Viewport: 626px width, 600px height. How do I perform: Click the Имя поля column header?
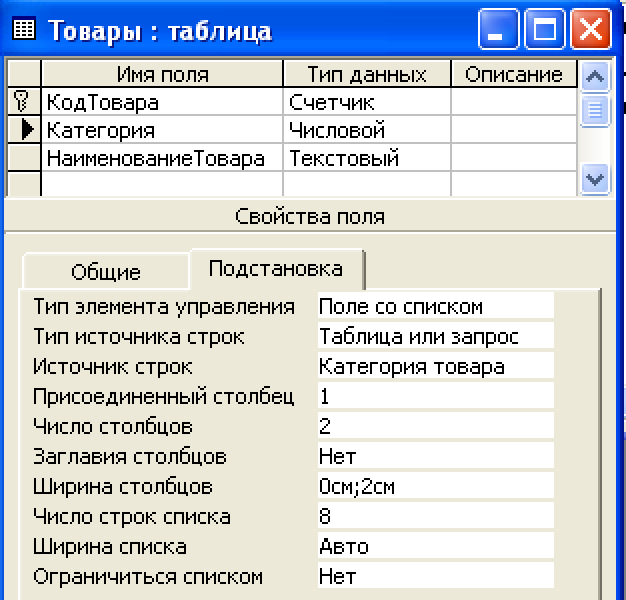point(162,74)
